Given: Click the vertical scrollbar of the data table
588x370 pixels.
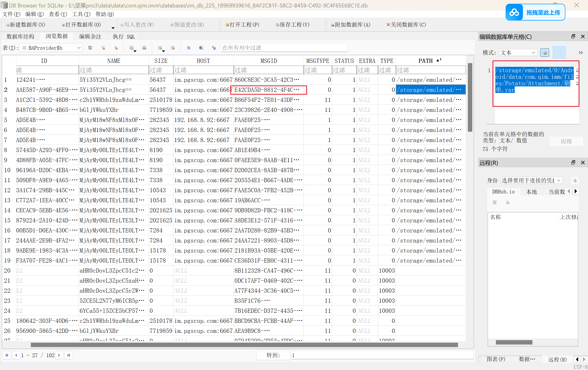Looking at the screenshot, I should [x=470, y=97].
